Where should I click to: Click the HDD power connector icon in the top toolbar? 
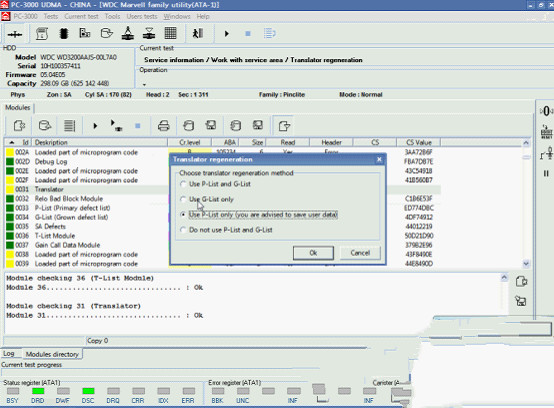tap(15, 34)
